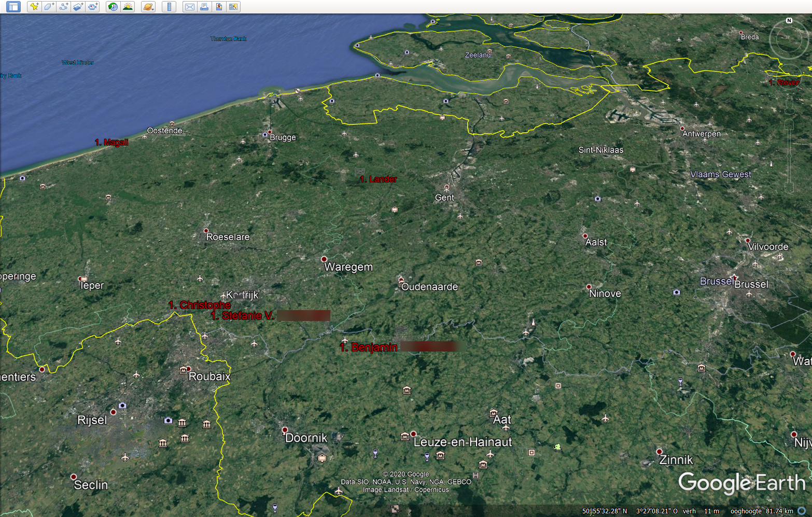View in Google Maps icon
Screen dimensions: 812x517
tap(233, 7)
